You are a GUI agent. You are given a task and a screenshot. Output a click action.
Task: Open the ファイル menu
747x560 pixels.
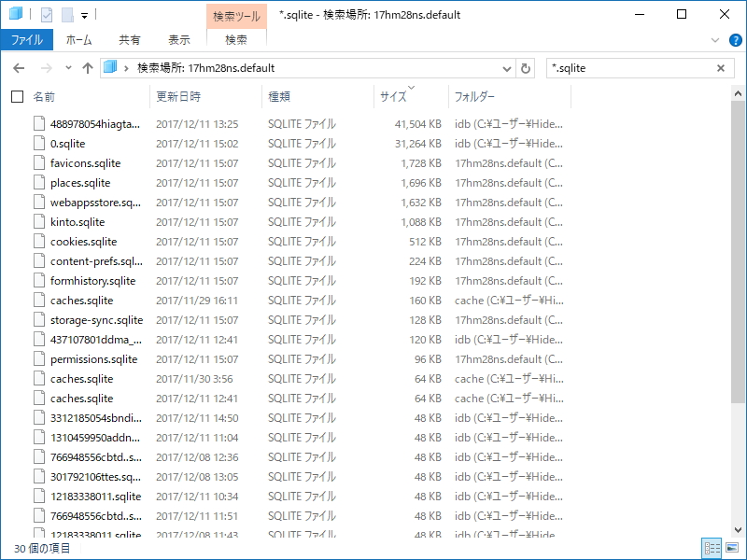click(29, 40)
